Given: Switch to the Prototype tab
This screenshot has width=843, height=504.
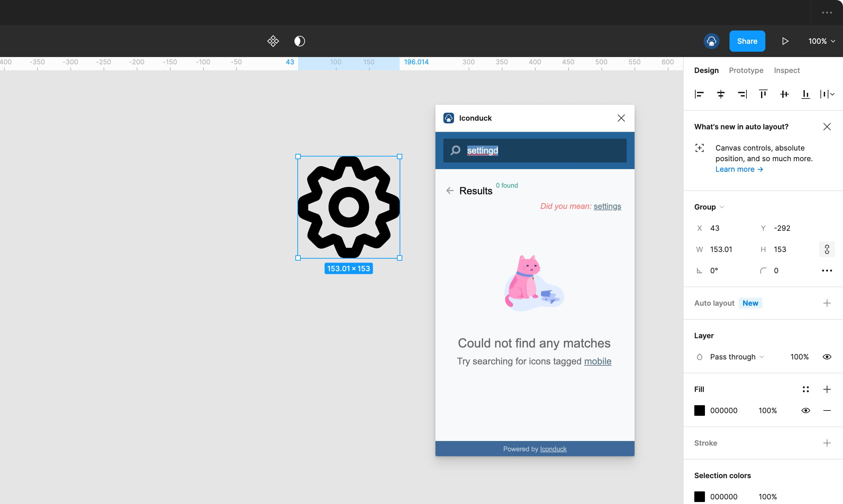Looking at the screenshot, I should coord(746,70).
